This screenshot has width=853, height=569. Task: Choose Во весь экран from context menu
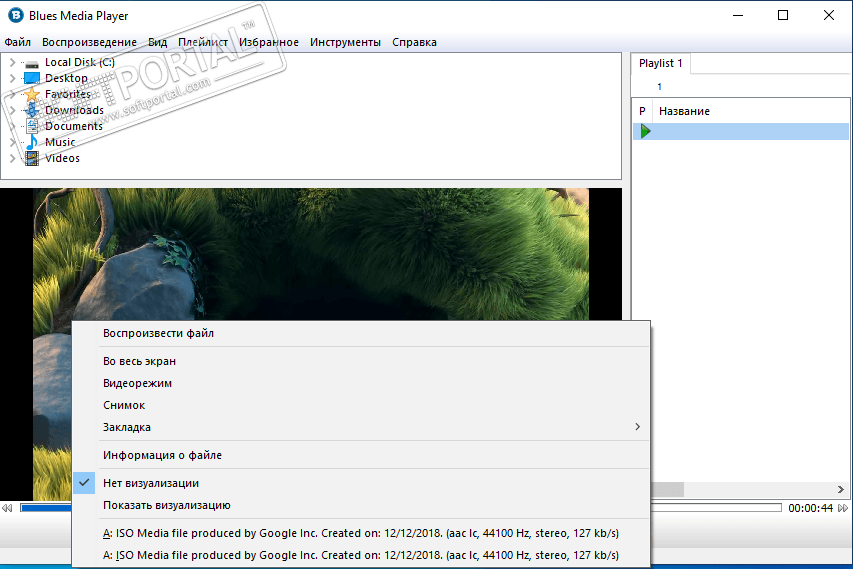(x=361, y=361)
